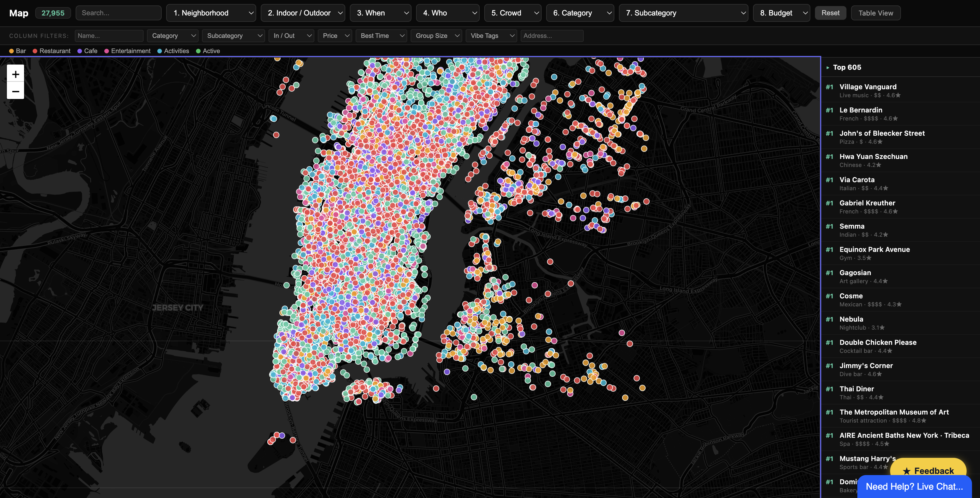Viewport: 980px width, 498px height.
Task: Switch to Table View
Action: point(875,13)
